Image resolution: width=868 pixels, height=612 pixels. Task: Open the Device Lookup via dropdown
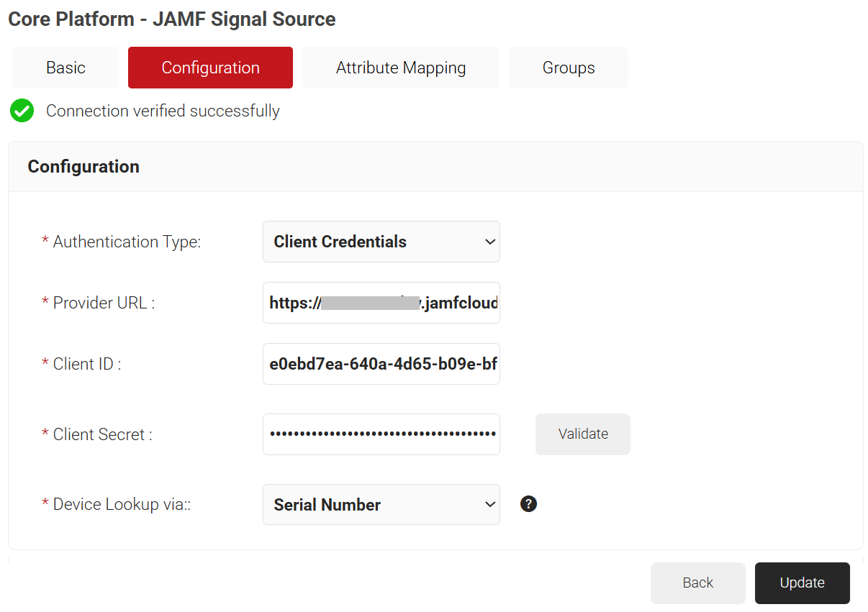(x=381, y=505)
